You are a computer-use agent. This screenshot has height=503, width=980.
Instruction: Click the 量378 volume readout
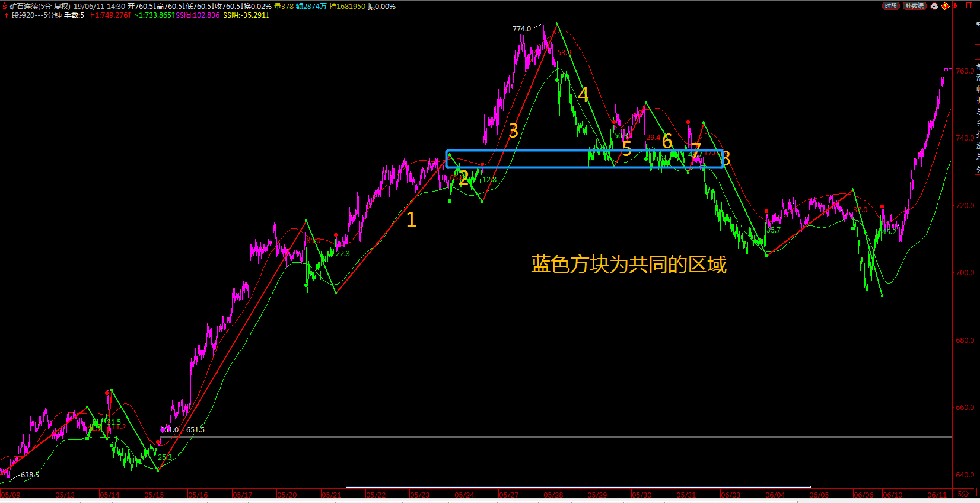284,7
